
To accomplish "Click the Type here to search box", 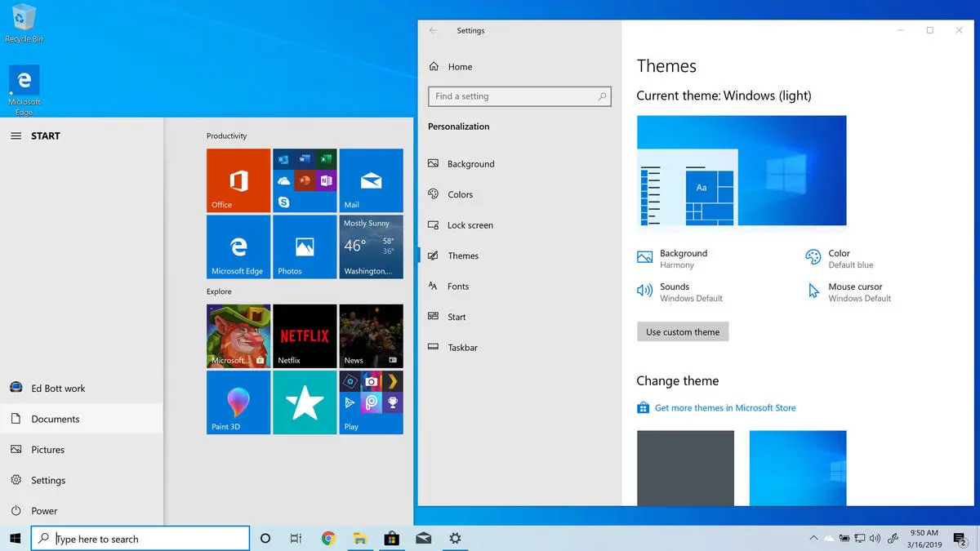I will 140,539.
